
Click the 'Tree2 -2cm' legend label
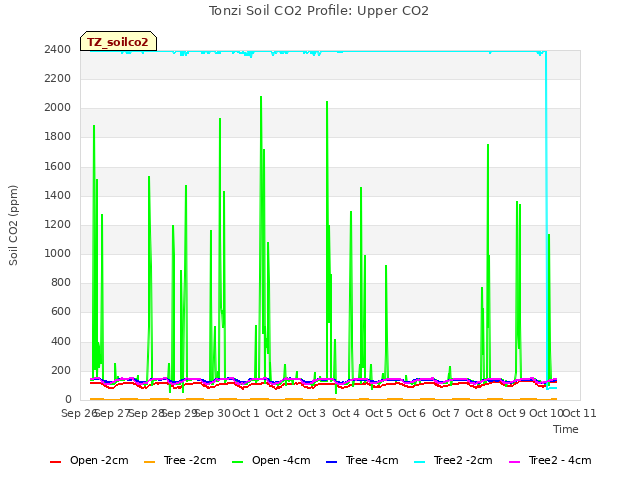[463, 460]
